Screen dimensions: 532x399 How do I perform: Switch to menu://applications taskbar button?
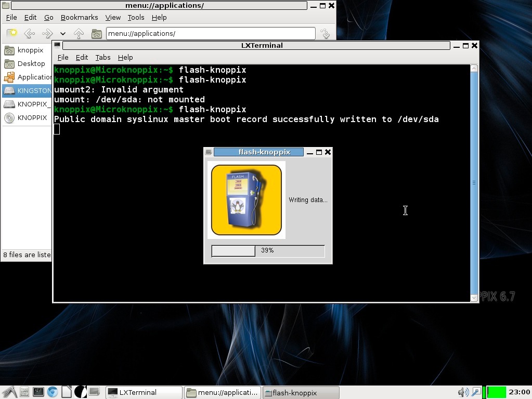pos(223,393)
